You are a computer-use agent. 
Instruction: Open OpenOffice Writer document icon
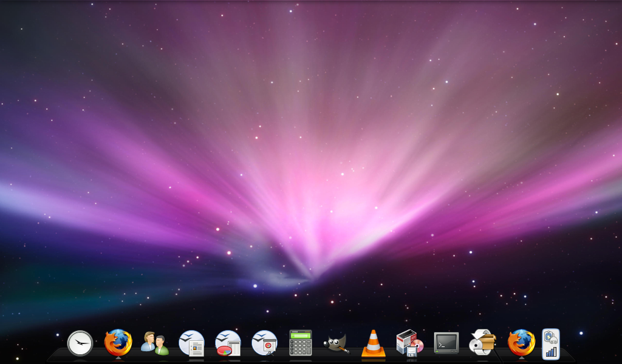191,343
